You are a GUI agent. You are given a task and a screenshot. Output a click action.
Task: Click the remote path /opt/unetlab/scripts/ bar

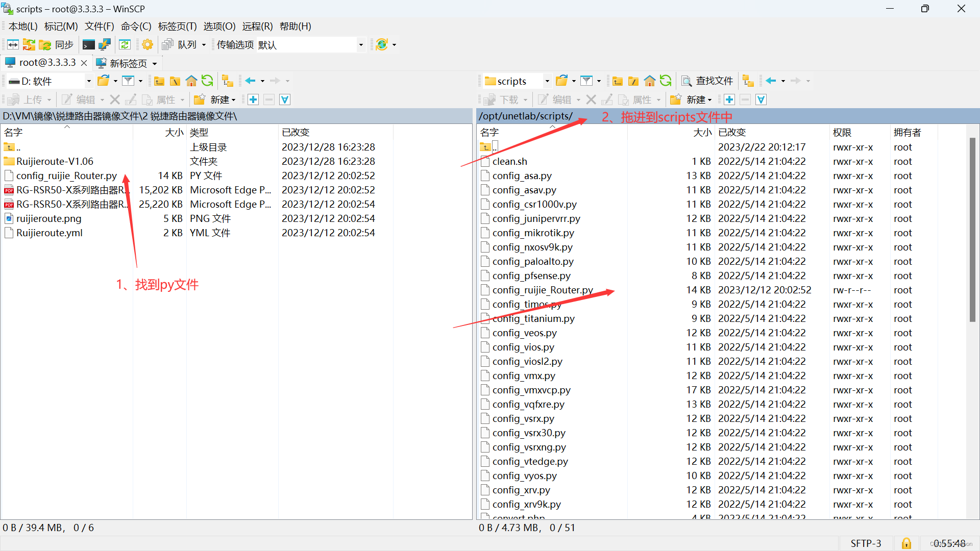pyautogui.click(x=728, y=116)
